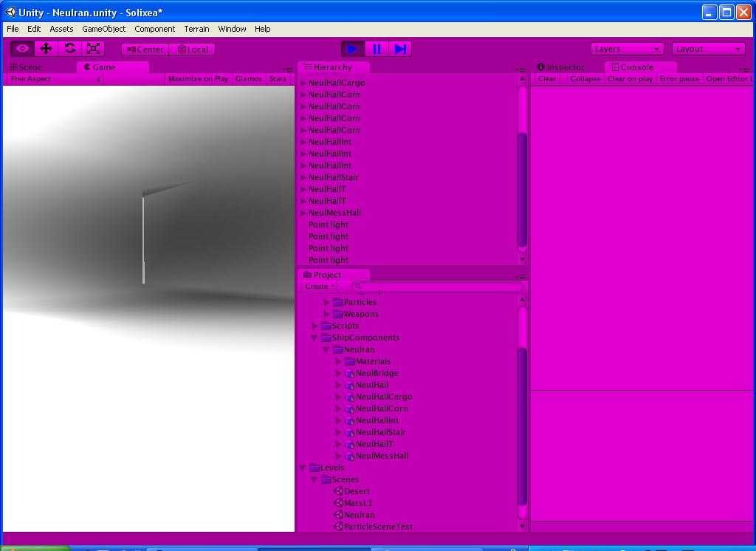Click Clear in the Console
This screenshot has height=551, width=756.
pos(547,78)
